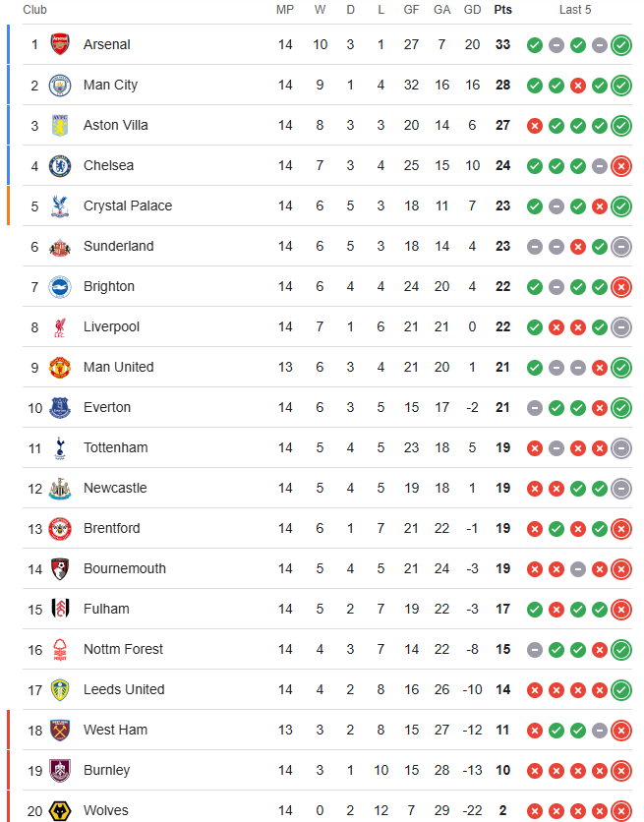This screenshot has height=822, width=644.
Task: Click the Chelsea club crest
Action: tap(60, 165)
